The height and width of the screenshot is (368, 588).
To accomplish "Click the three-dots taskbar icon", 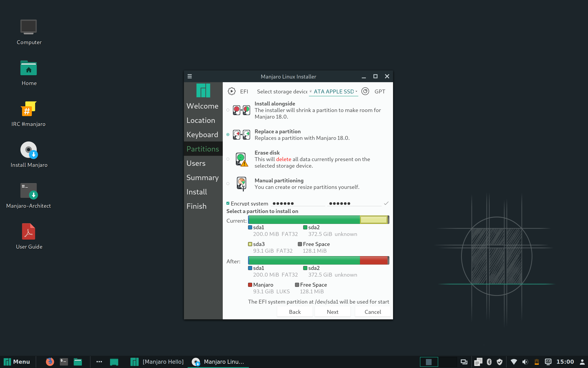I will point(99,362).
